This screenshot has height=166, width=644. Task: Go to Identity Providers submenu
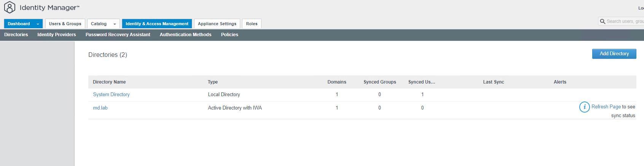point(57,35)
